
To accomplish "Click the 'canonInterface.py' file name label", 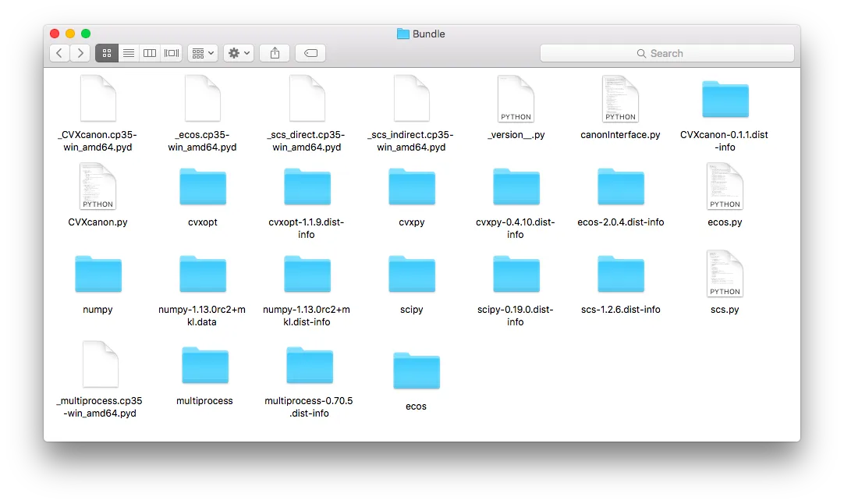I will pyautogui.click(x=620, y=135).
